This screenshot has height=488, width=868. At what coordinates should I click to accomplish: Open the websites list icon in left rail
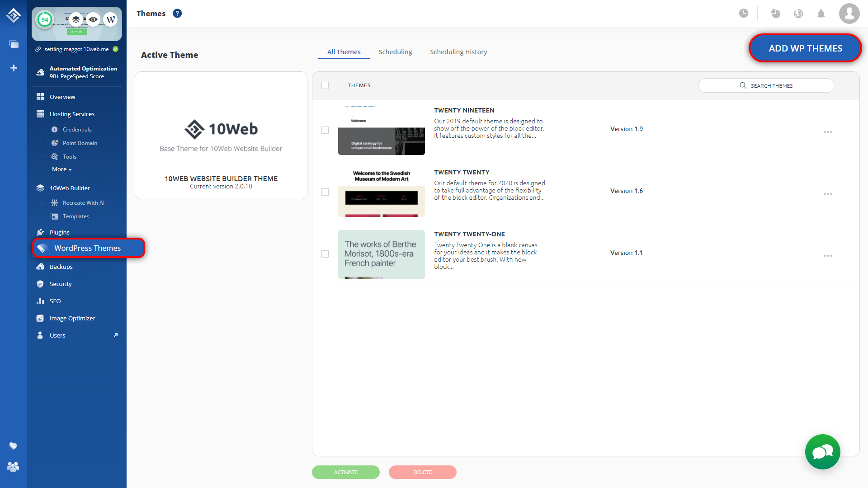pos(14,44)
